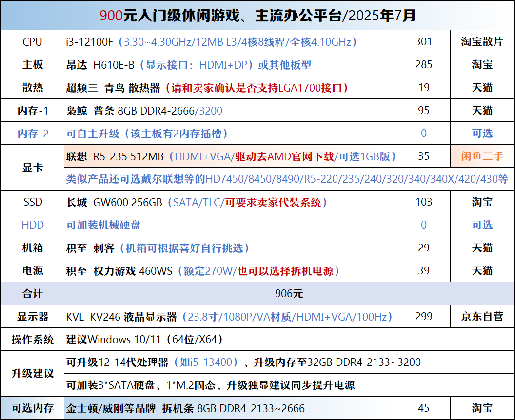Click the blue '内存-2' label cell
The image size is (515, 420).
[33, 134]
